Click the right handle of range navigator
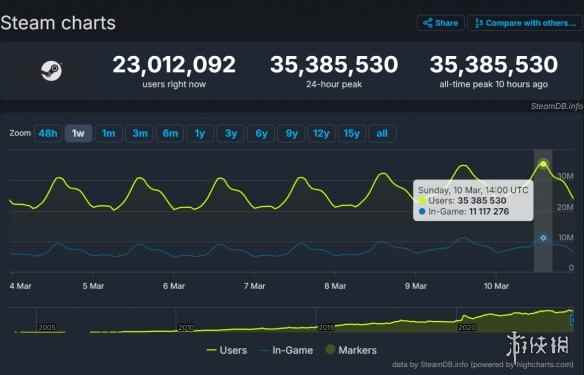 (x=572, y=320)
